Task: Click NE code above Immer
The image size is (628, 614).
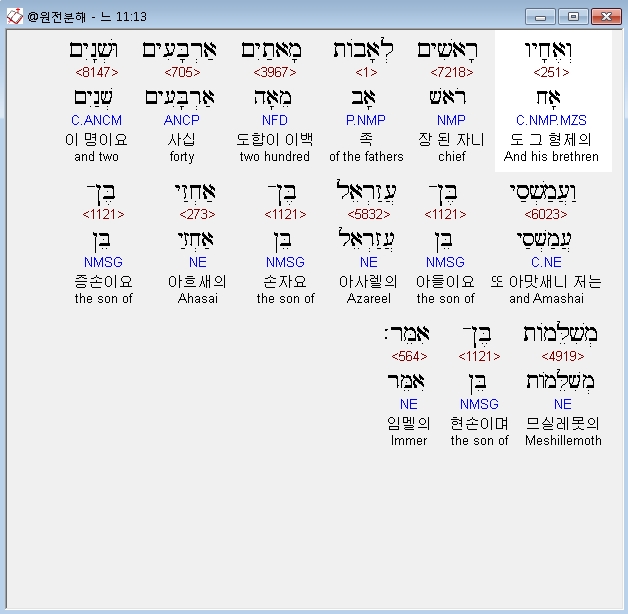Action: coord(409,404)
